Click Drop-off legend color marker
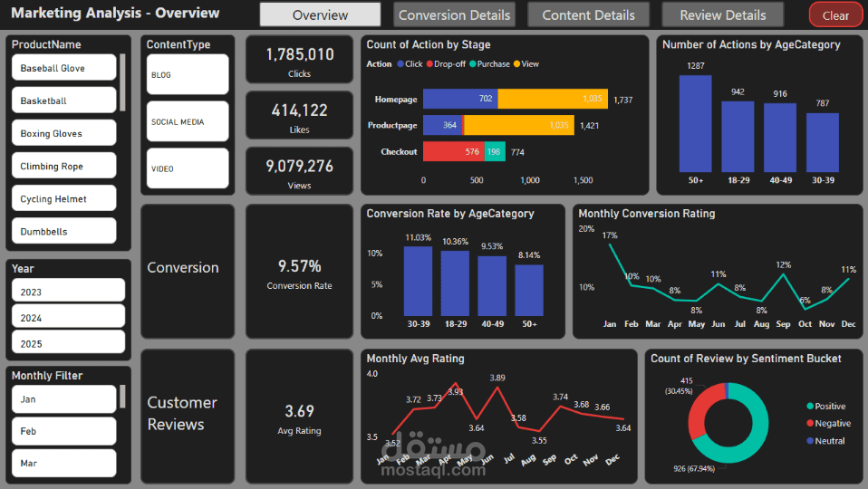868x489 pixels. (429, 63)
